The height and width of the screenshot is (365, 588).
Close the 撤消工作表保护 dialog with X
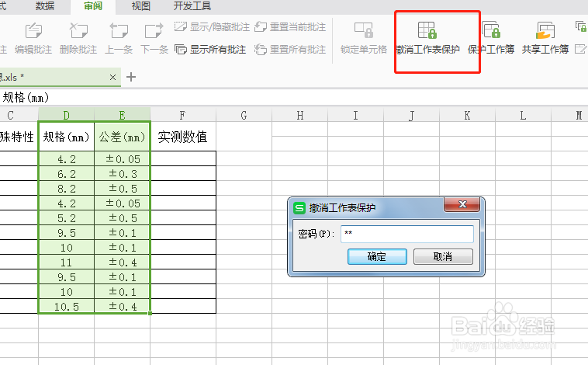462,204
